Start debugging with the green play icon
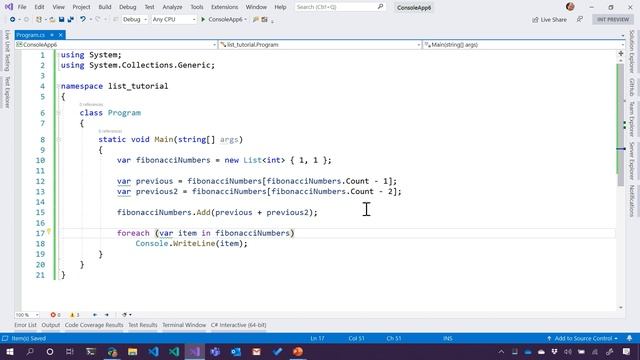This screenshot has height=360, width=640. point(203,20)
